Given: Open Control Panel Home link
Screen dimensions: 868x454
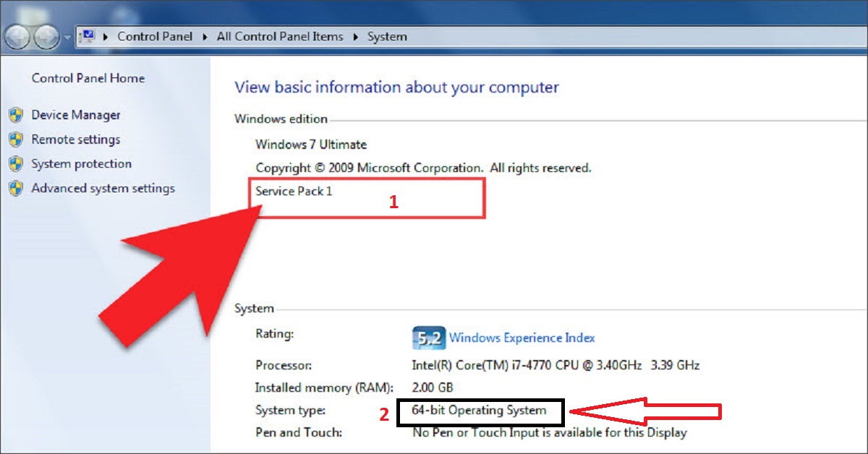Looking at the screenshot, I should 88,78.
